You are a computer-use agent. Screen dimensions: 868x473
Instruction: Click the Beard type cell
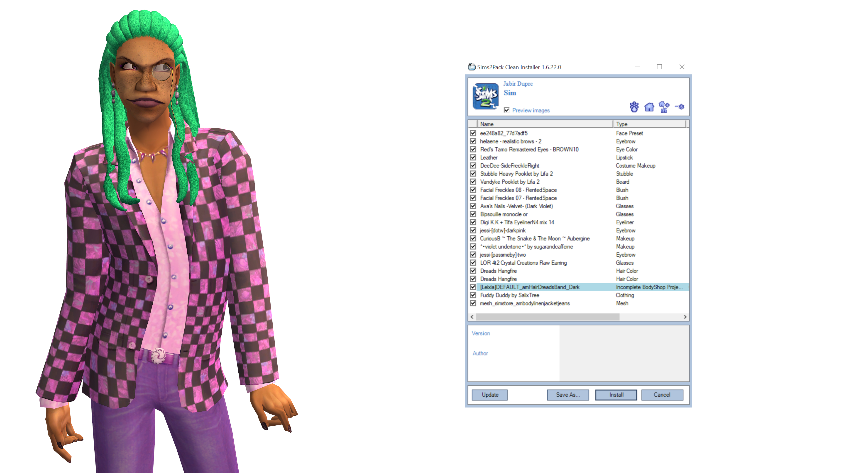tap(622, 182)
